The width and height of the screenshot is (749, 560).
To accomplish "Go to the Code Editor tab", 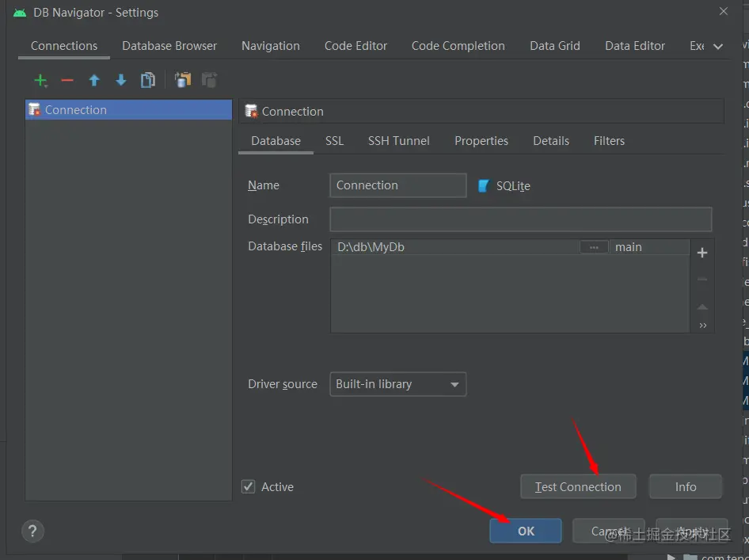I will point(355,46).
